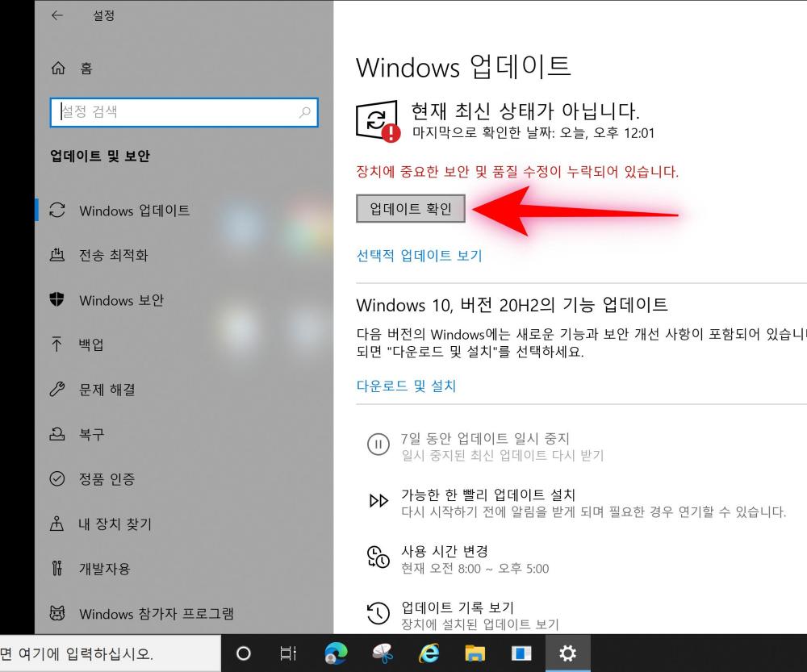
Task: Click 마지막으로 확인한 날짜 text
Action: [x=533, y=133]
